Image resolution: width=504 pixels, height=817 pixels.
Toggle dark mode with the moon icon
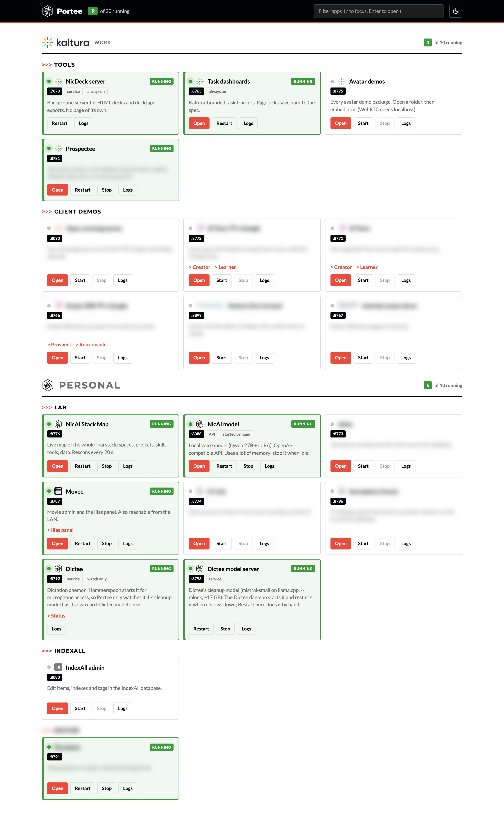(x=455, y=11)
